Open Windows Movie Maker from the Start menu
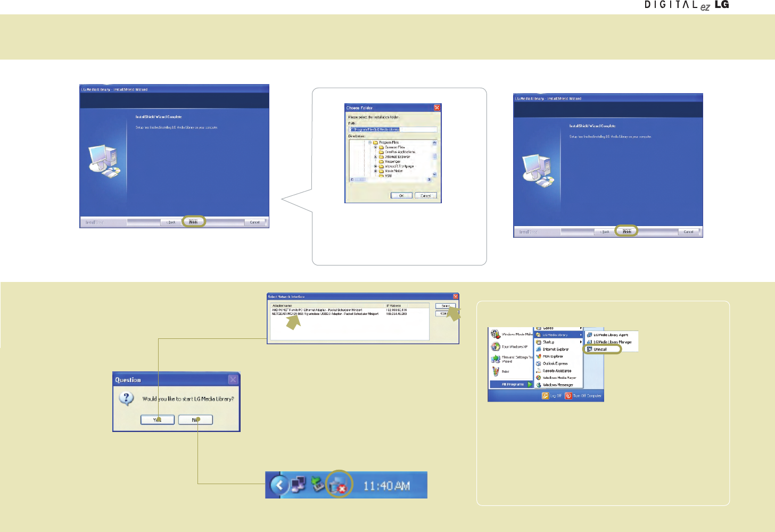Screen dimensions: 775x532 [x=511, y=334]
